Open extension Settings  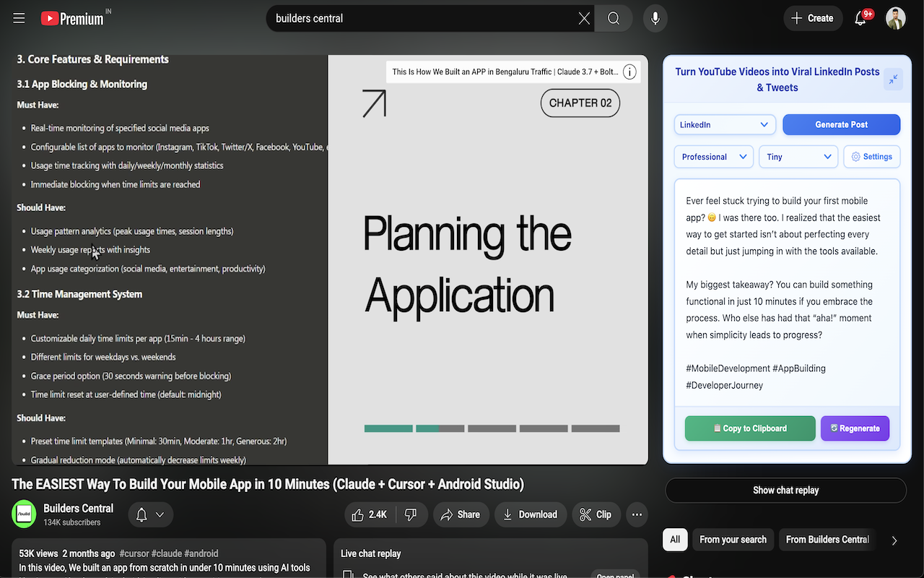tap(872, 157)
